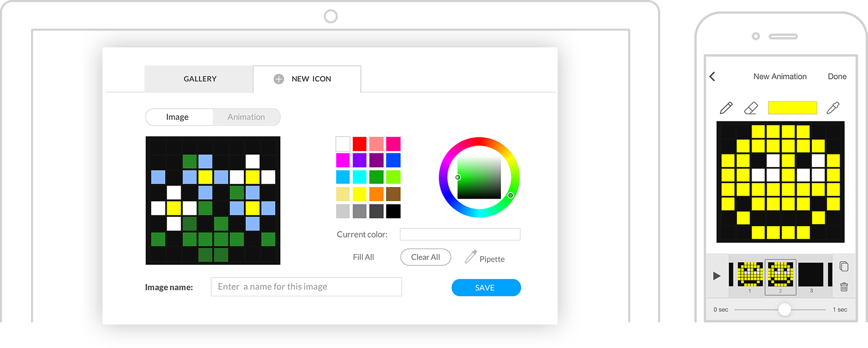Viewport: 868px width, 348px height.
Task: Play the animation on the phone
Action: coord(717,276)
